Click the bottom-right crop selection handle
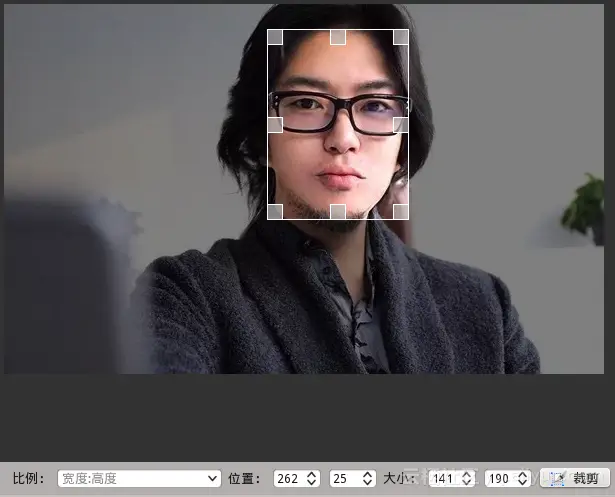The image size is (615, 497). coord(401,211)
